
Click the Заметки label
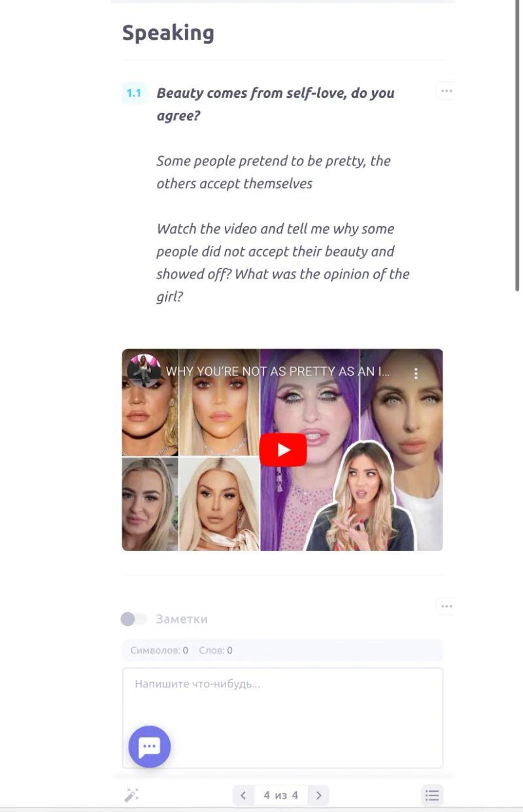182,618
